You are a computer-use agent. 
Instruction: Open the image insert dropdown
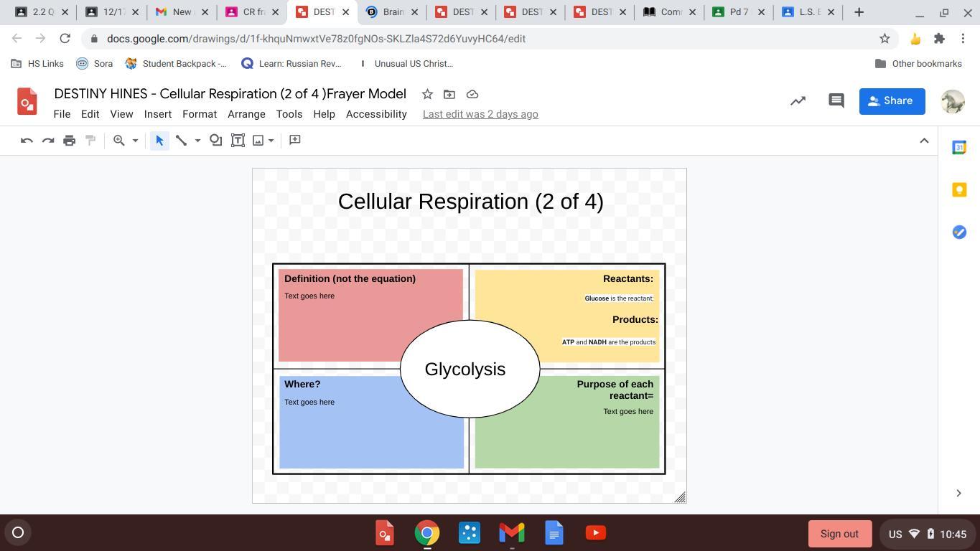pyautogui.click(x=271, y=141)
